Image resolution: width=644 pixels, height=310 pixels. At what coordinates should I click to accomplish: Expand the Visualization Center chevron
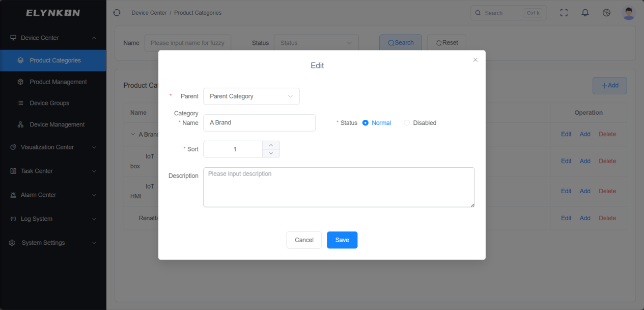click(94, 147)
